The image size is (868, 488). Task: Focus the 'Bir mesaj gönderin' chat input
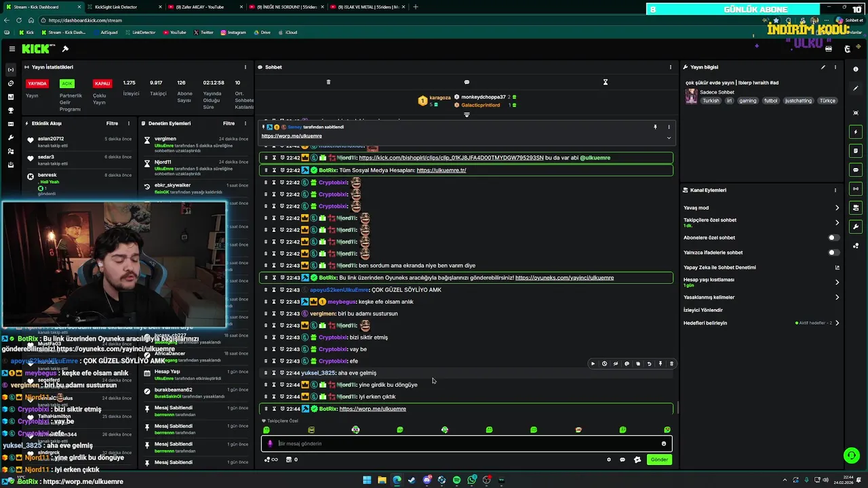click(x=467, y=443)
